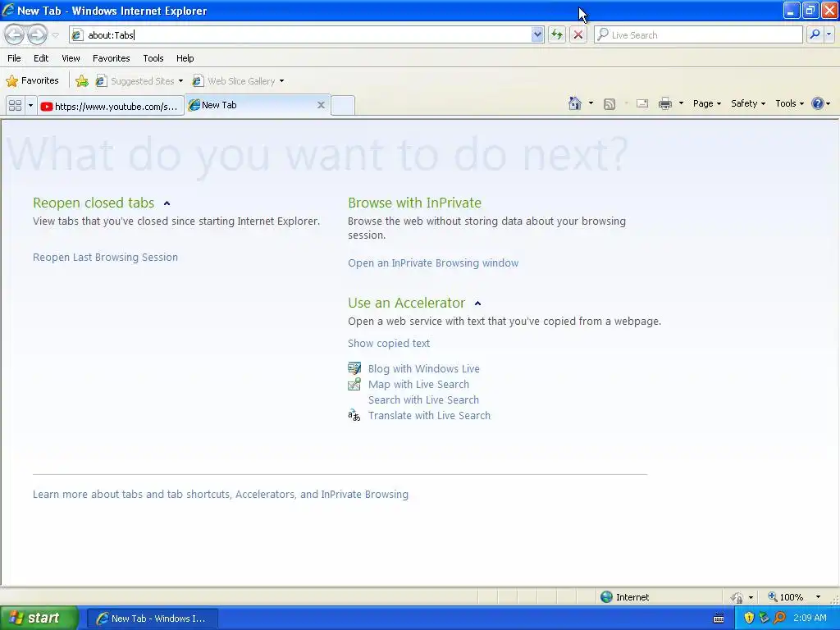This screenshot has height=630, width=840.
Task: Click the New Tab taskbar button
Action: tap(152, 619)
